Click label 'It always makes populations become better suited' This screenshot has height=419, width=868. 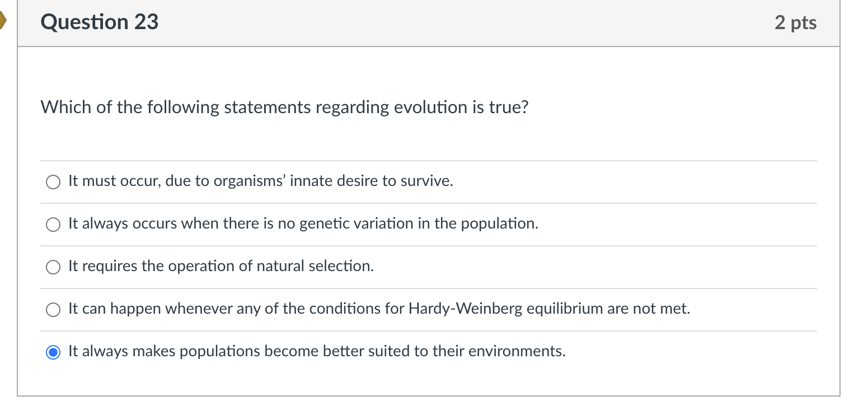pos(316,351)
